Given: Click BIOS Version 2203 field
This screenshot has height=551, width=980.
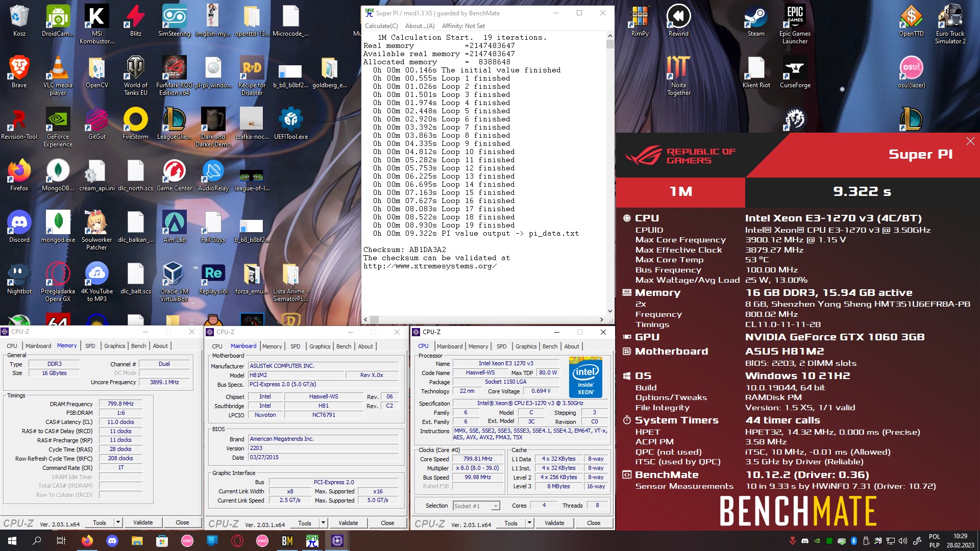Looking at the screenshot, I should pos(323,448).
